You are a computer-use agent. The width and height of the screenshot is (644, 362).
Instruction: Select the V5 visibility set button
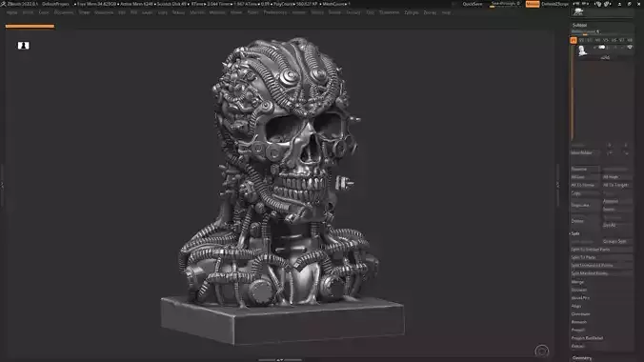605,40
